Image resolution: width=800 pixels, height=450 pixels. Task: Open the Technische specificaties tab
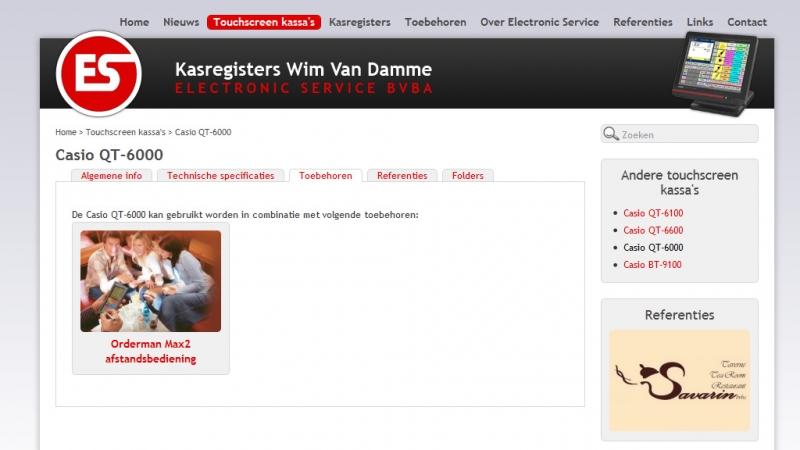coord(220,176)
